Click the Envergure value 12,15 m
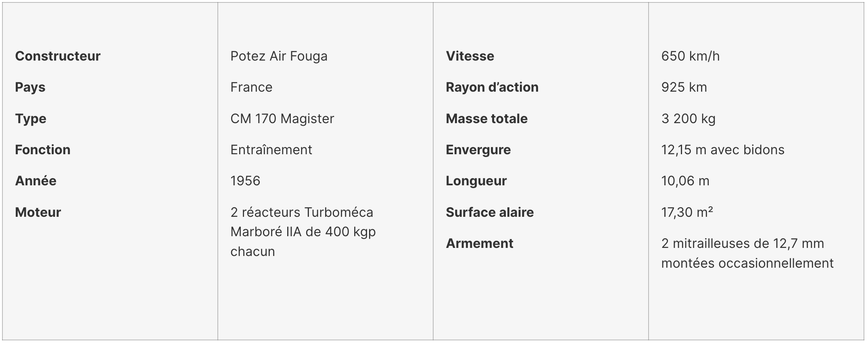 [x=723, y=150]
